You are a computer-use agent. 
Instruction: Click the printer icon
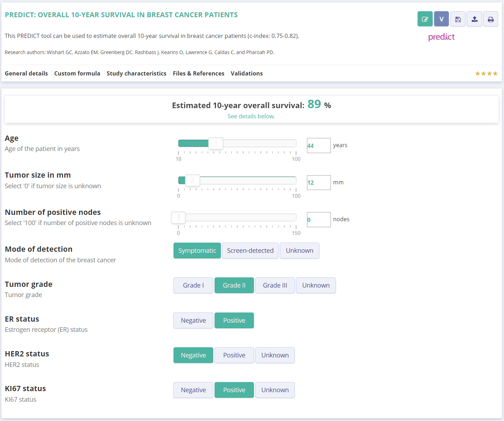pyautogui.click(x=490, y=19)
